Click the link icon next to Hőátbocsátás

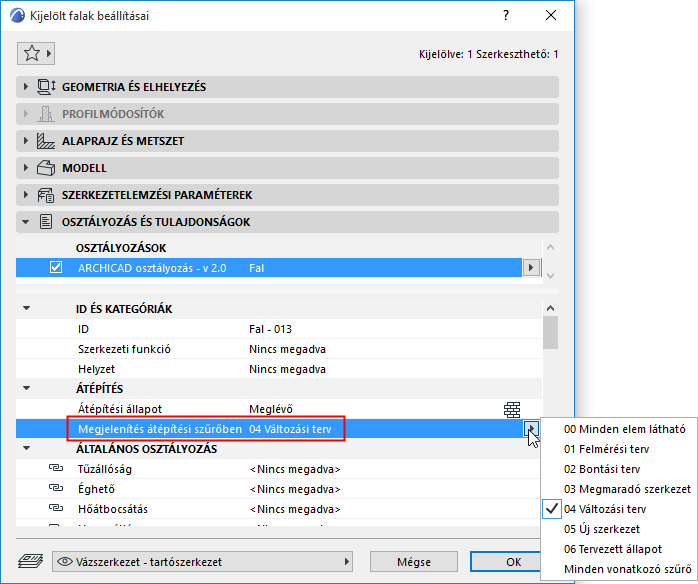pos(56,508)
